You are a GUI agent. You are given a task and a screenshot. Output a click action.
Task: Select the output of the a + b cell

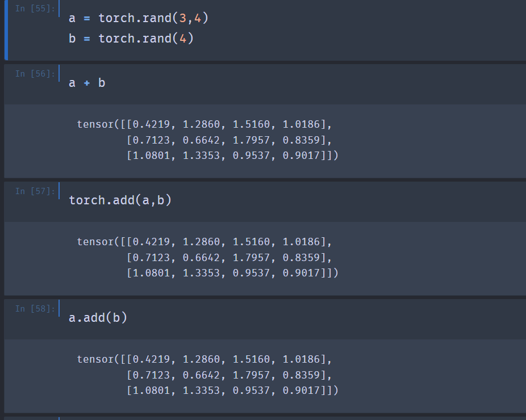coord(208,140)
